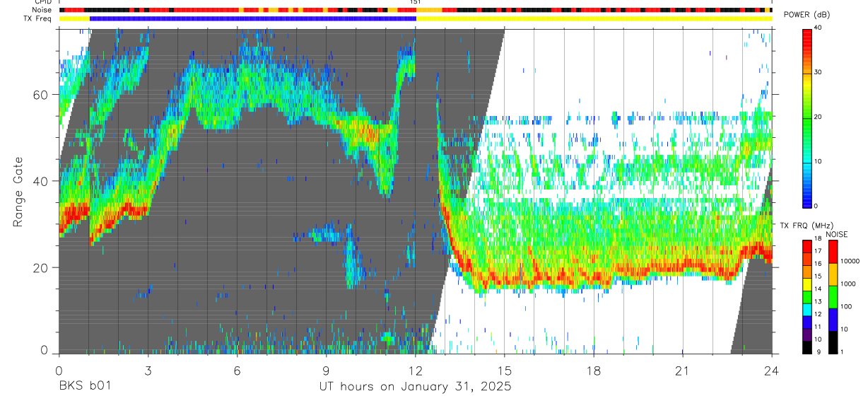This screenshot has width=868, height=401.
Task: Click the NOISE legend title
Action: 837,234
